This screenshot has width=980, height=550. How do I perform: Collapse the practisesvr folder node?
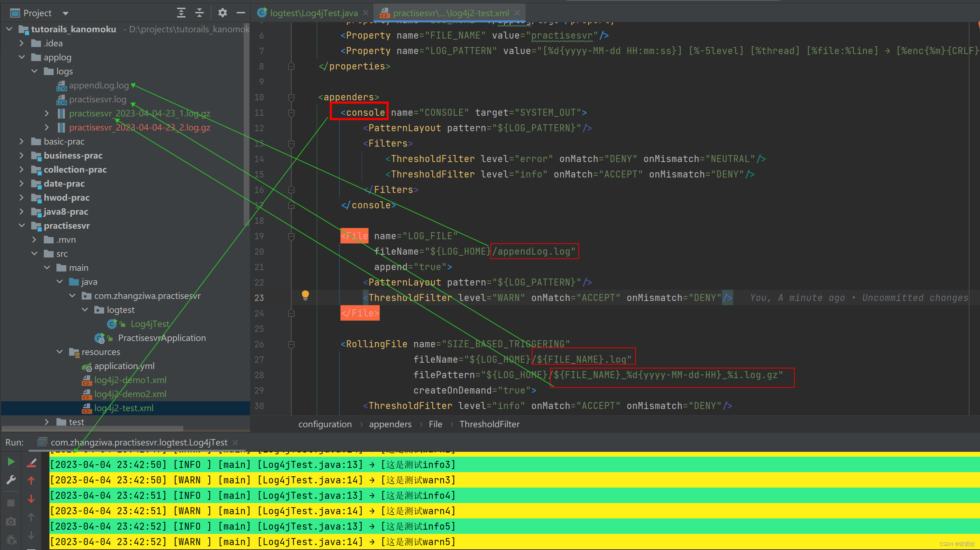[x=22, y=226]
